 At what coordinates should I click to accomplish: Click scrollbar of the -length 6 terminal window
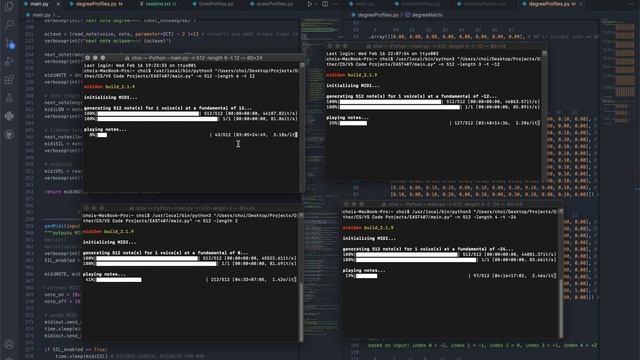click(x=302, y=127)
